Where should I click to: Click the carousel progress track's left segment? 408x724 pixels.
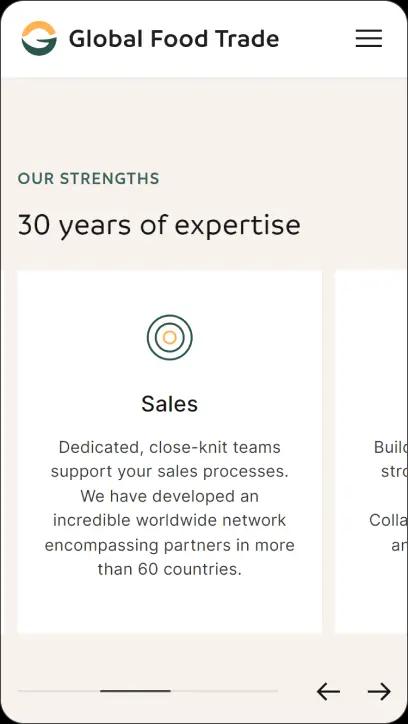tap(59, 691)
